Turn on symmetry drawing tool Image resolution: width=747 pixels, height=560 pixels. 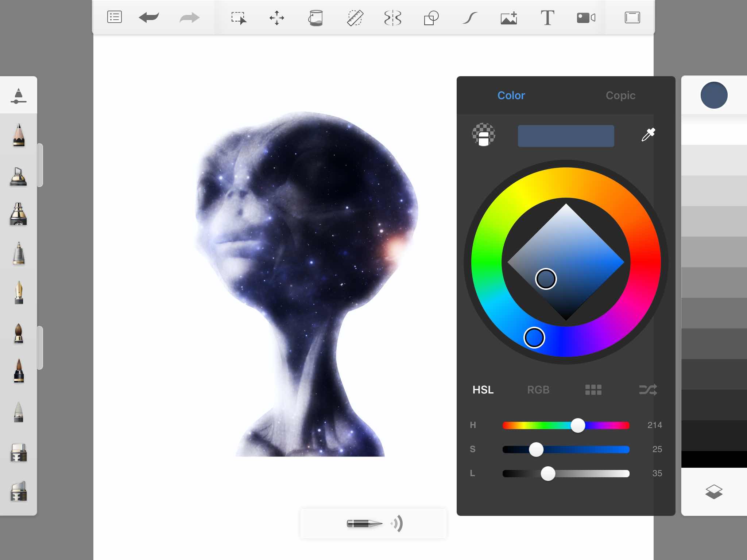393,17
